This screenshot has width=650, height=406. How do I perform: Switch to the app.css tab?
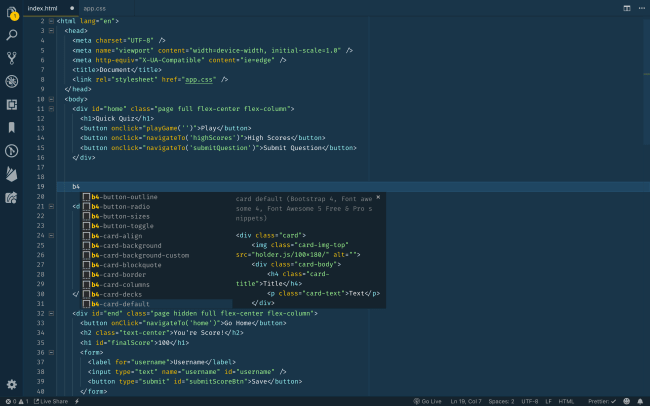click(94, 7)
